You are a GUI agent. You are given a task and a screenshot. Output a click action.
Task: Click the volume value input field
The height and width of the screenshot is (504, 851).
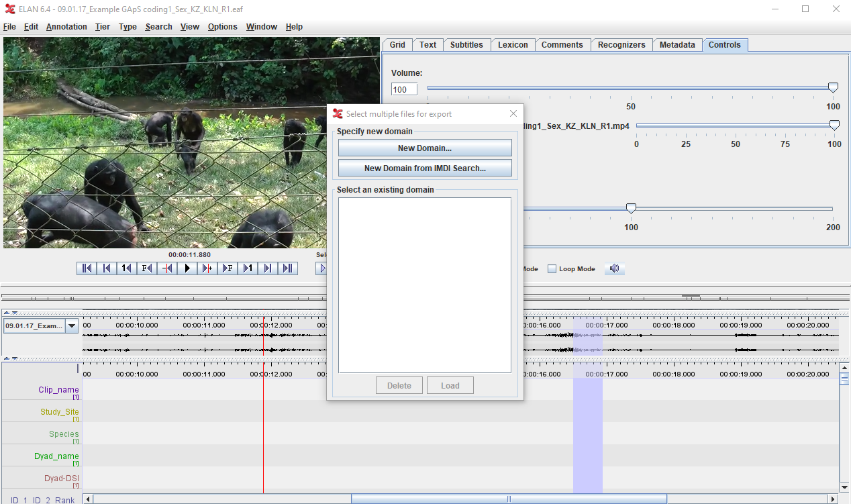pyautogui.click(x=404, y=89)
